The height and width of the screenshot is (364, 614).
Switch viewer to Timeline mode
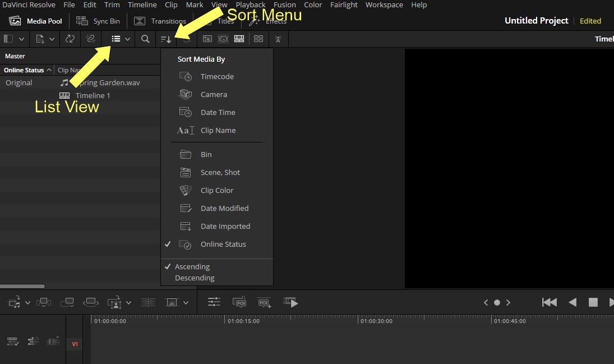239,39
